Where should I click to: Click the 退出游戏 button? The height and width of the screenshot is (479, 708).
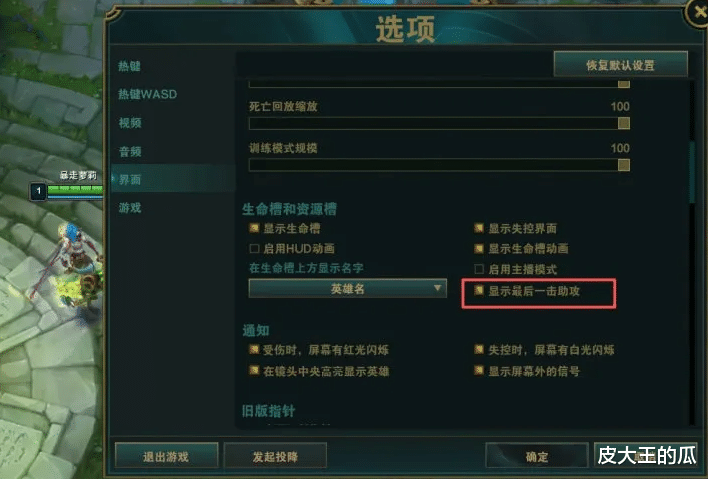click(166, 456)
